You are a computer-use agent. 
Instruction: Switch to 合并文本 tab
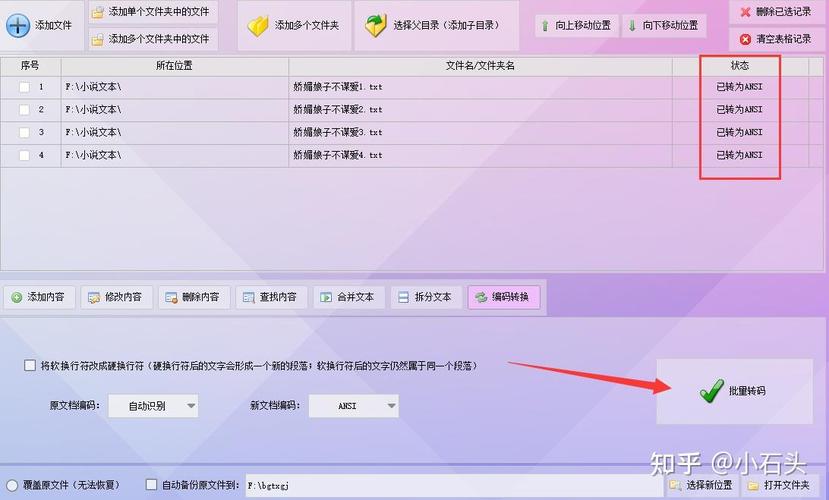click(x=349, y=298)
